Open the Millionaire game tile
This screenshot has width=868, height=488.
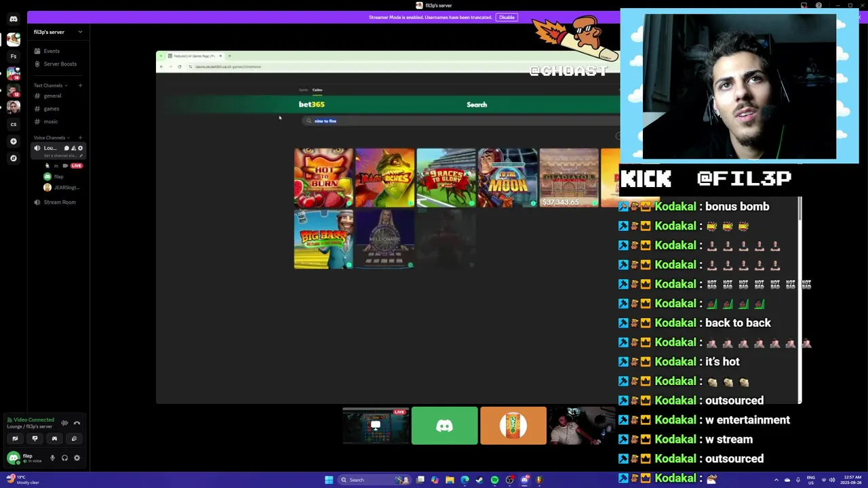pos(384,239)
